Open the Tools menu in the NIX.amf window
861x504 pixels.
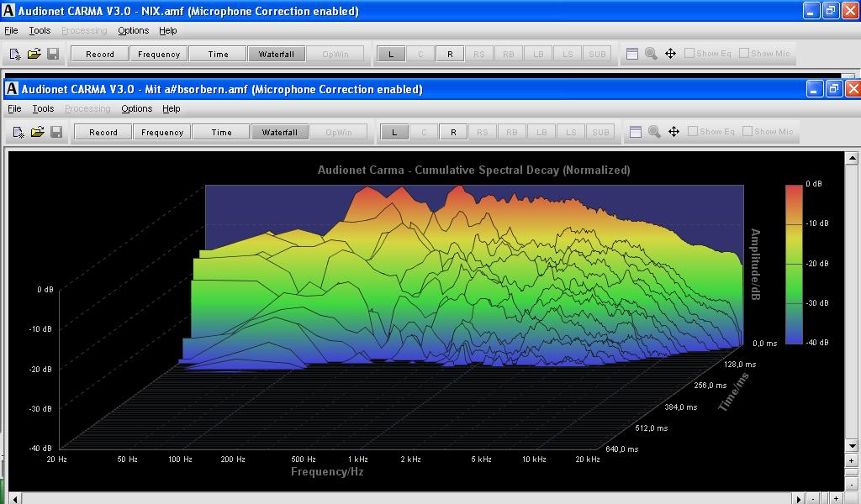point(40,31)
